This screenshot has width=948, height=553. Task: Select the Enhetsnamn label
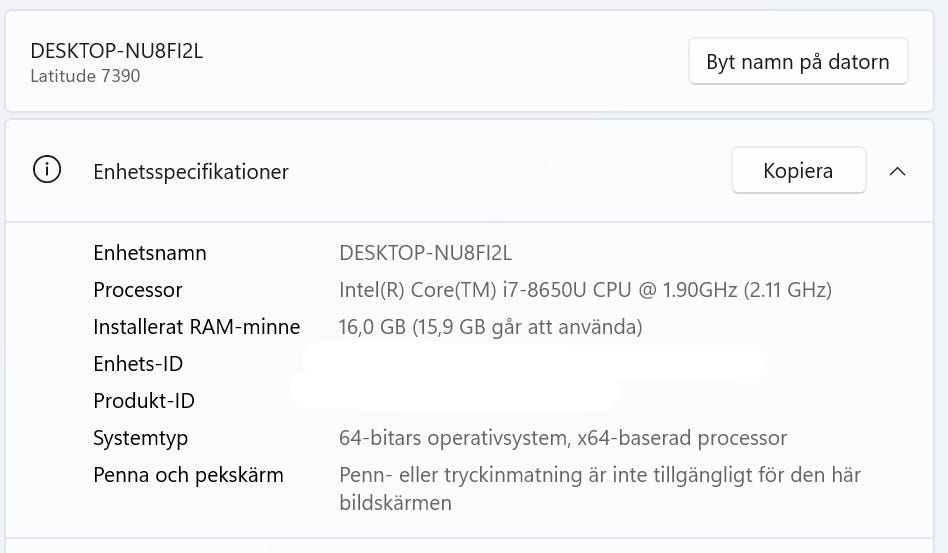coord(150,253)
